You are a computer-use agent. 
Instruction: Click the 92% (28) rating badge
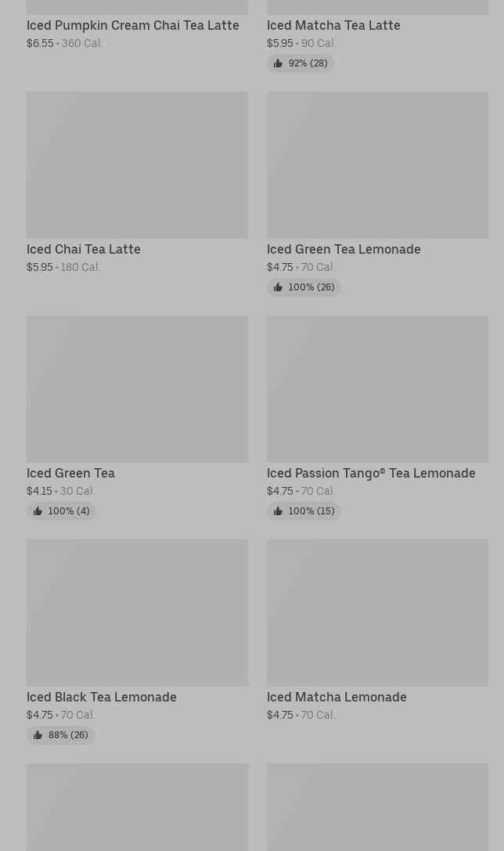(x=301, y=63)
